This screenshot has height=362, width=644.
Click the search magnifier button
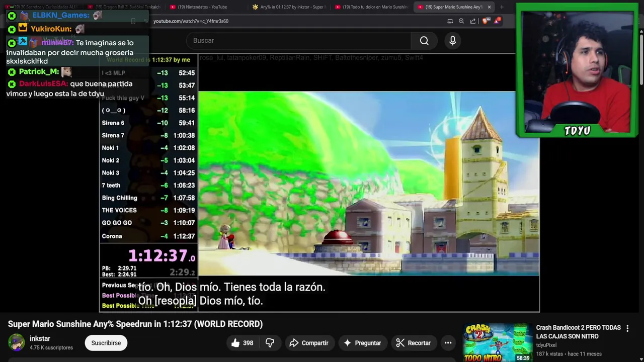(x=424, y=41)
